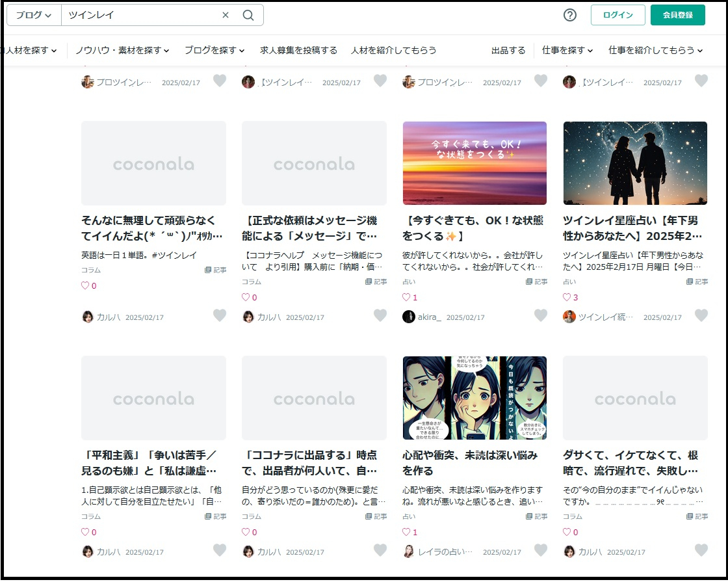Open 人材を紹介してもらう menu item
This screenshot has height=582, width=728.
[x=393, y=50]
